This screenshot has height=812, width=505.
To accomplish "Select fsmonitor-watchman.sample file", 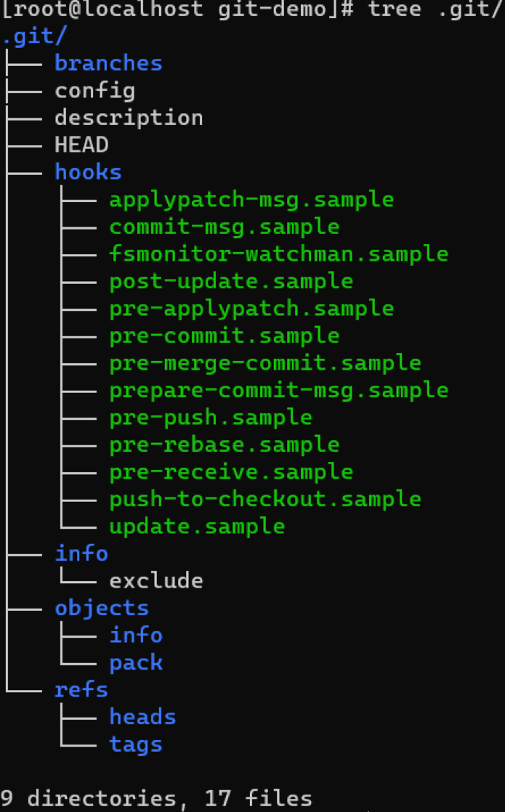I will (279, 254).
